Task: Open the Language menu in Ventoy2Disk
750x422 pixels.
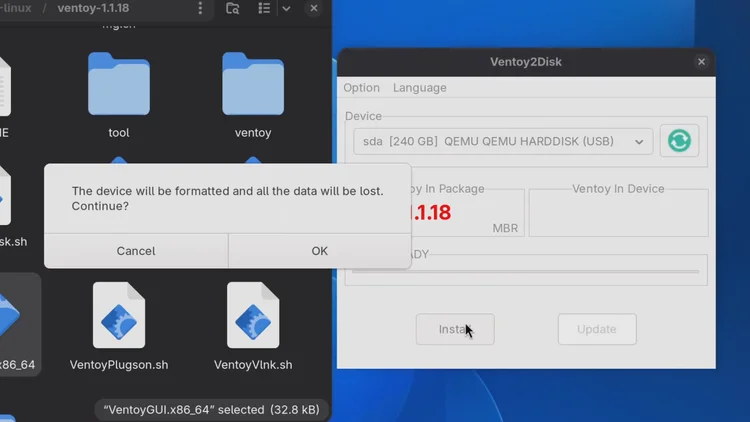Action: 419,88
